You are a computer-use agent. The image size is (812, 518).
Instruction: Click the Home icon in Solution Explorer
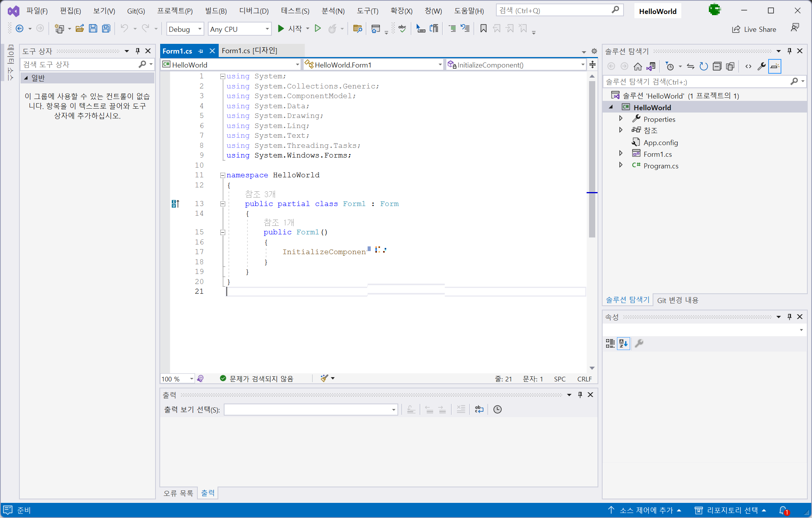(x=638, y=66)
